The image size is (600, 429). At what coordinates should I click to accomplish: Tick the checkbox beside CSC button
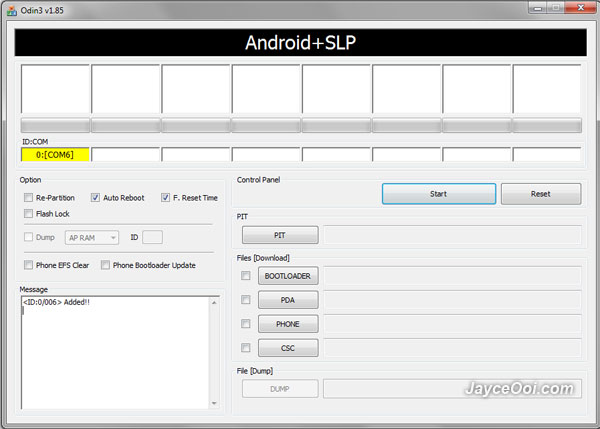[x=246, y=347]
